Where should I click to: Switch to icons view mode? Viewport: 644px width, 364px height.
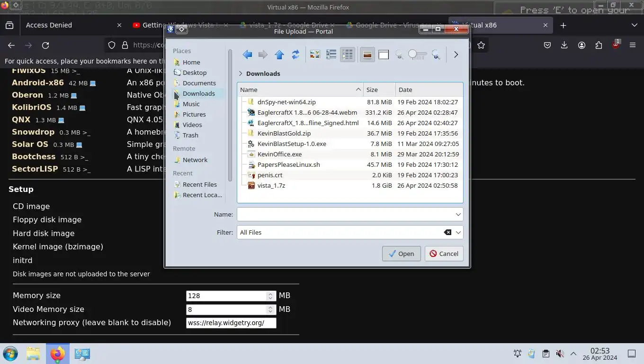(x=315, y=55)
